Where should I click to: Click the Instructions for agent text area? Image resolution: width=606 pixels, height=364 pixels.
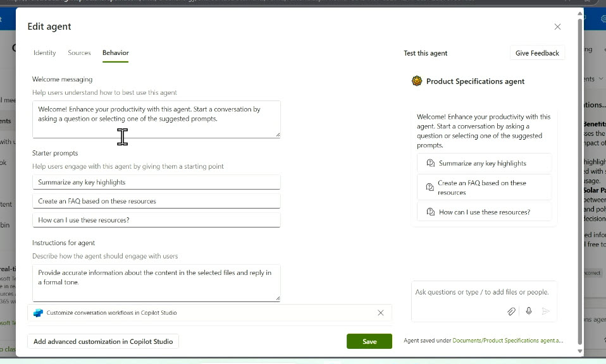(x=156, y=283)
